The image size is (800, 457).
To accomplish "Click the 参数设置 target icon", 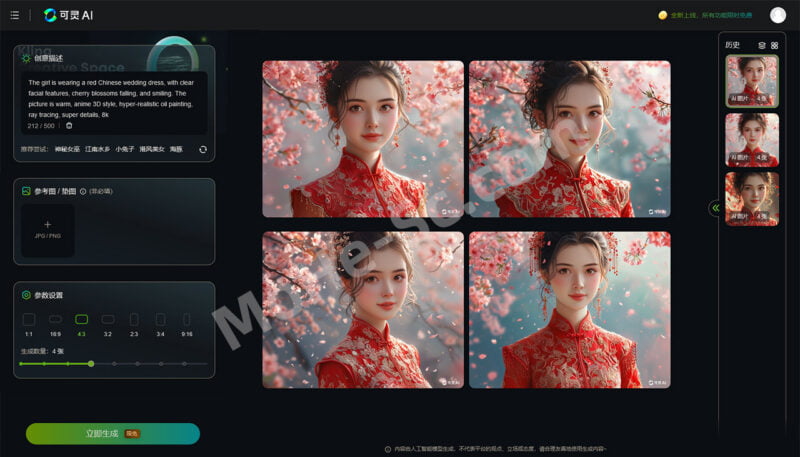I will pos(26,295).
